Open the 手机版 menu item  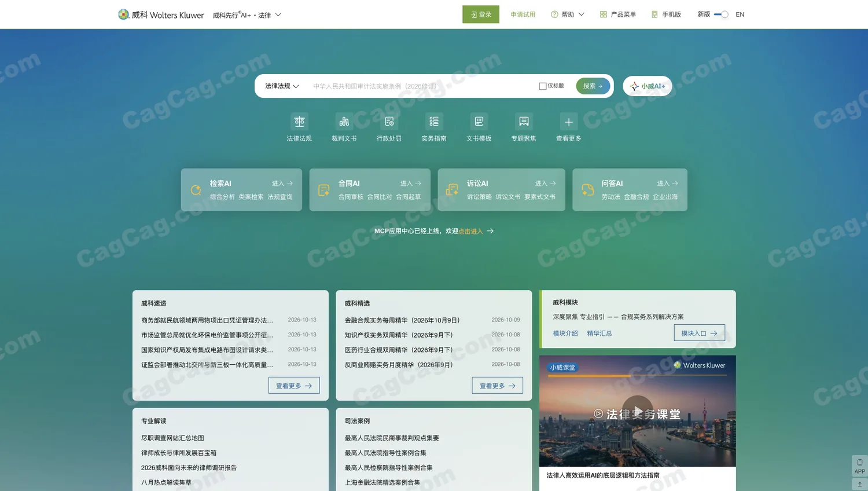(666, 14)
